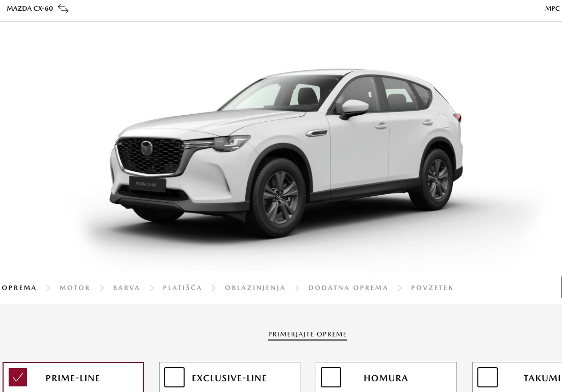The image size is (562, 392).
Task: Switch to the PLATIŠČA step
Action: coord(183,288)
